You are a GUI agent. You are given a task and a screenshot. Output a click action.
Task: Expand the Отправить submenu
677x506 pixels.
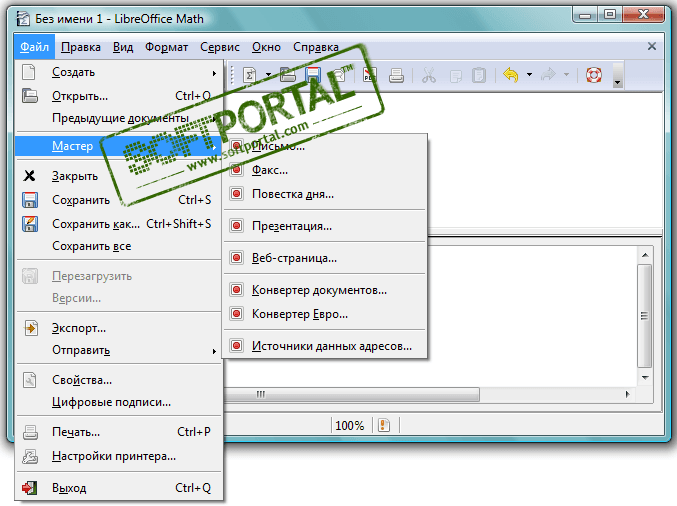119,350
